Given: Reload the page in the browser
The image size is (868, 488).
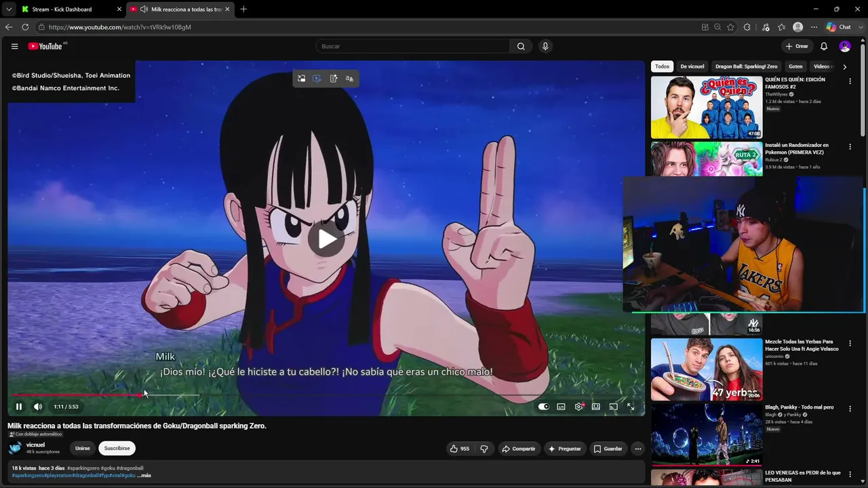Looking at the screenshot, I should point(25,27).
